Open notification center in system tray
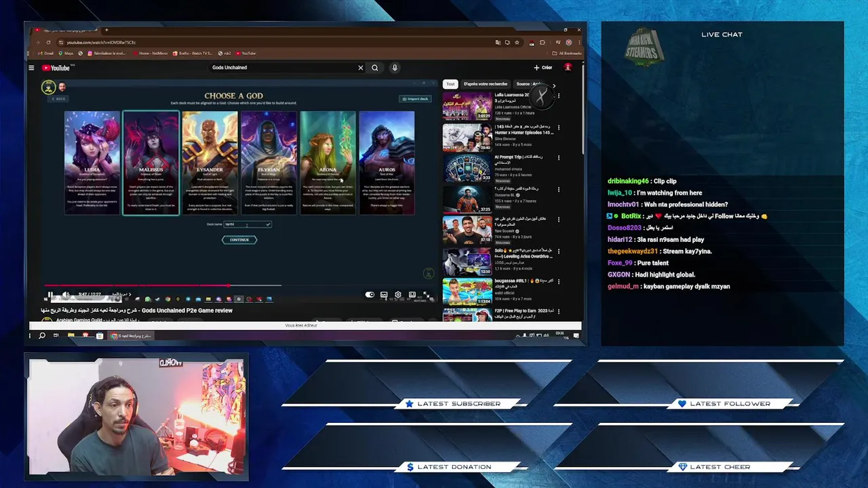 point(576,335)
